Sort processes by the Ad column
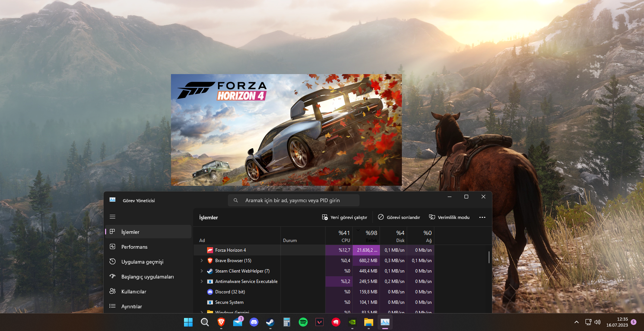This screenshot has height=331, width=644. [237, 236]
